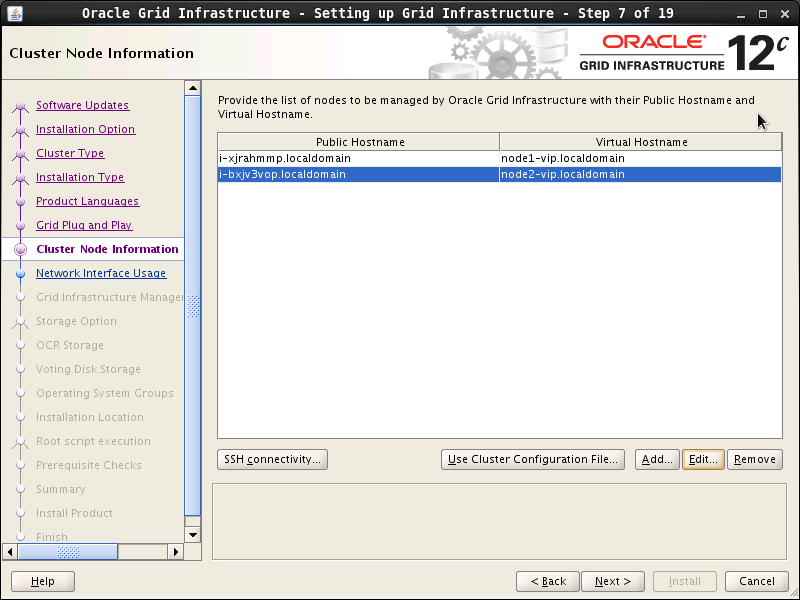Click the Java icon in title bar
This screenshot has width=800, height=600.
coord(14,13)
